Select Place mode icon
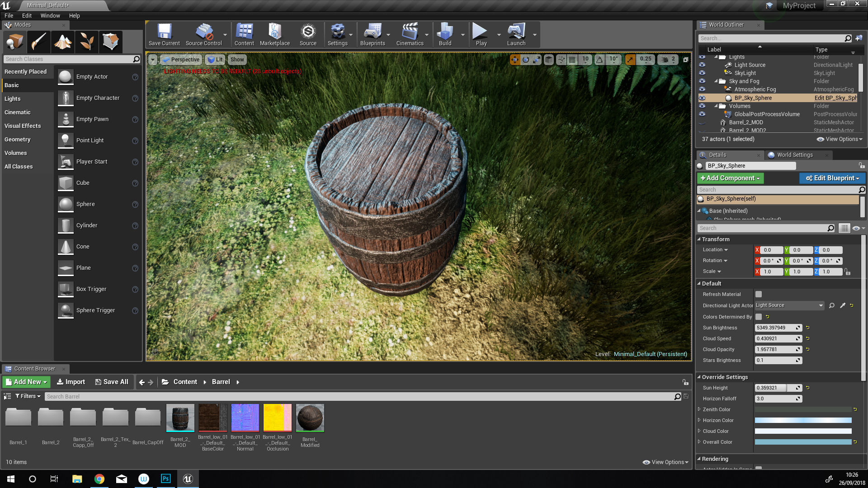 pyautogui.click(x=14, y=42)
